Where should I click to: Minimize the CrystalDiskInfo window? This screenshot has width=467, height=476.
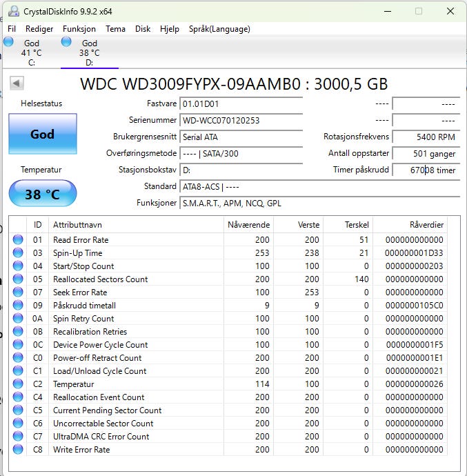click(x=387, y=11)
